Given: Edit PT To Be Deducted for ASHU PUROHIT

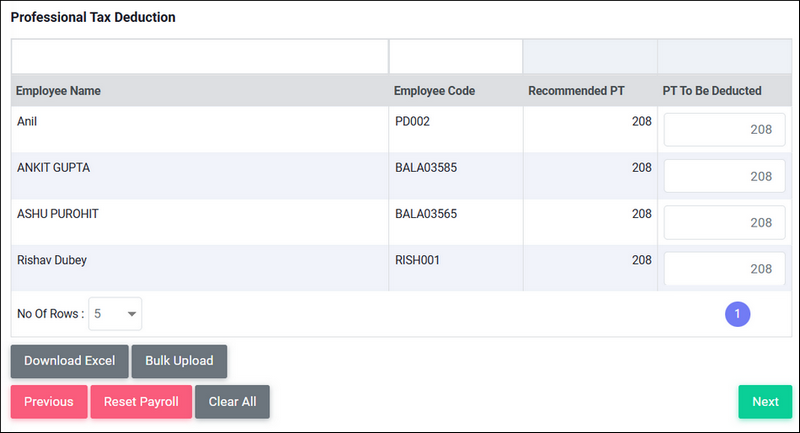Looking at the screenshot, I should point(724,222).
